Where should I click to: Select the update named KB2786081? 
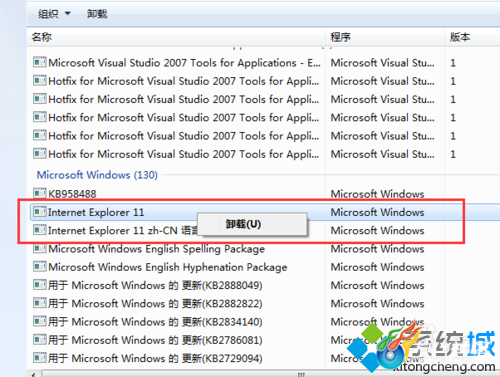tap(155, 341)
